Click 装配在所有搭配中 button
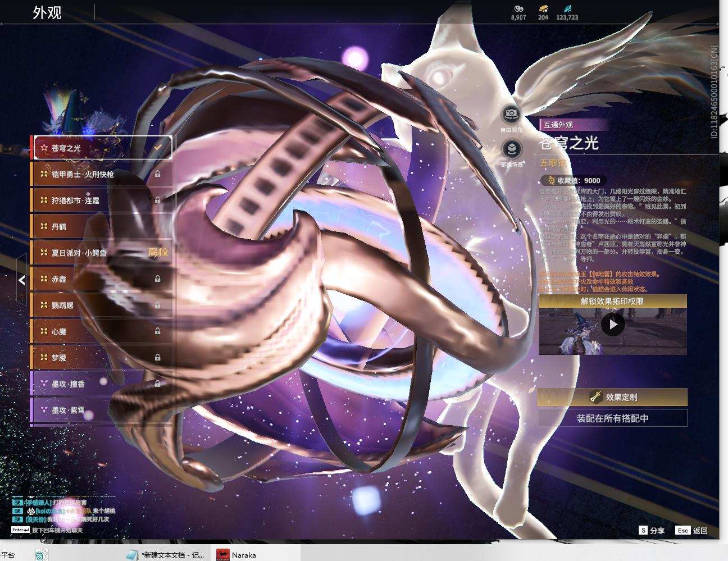This screenshot has height=561, width=728. pos(613,418)
